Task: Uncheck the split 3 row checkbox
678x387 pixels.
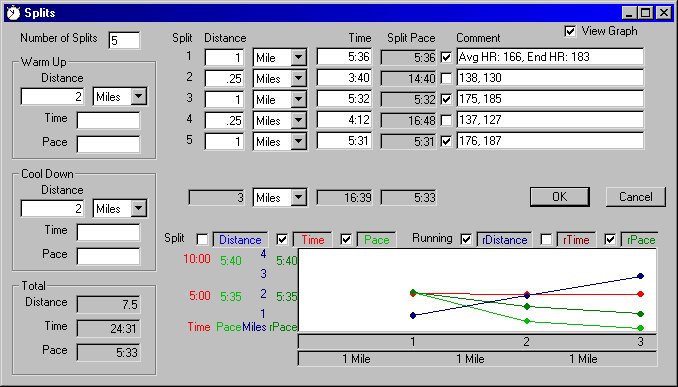Action: (x=446, y=99)
